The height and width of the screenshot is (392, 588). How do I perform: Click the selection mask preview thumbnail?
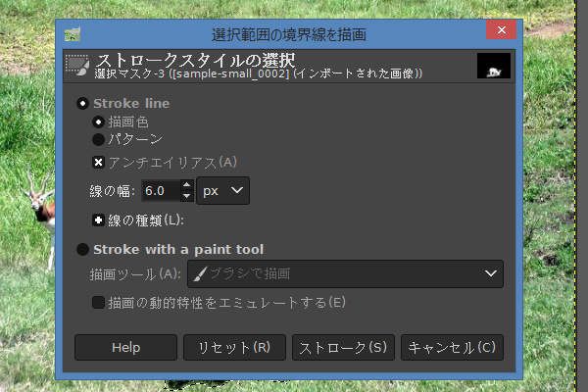tap(494, 66)
